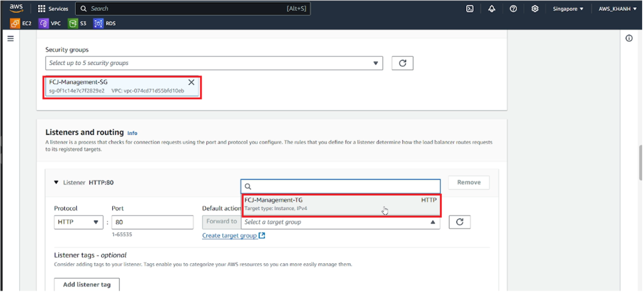Open Info link next to Listeners and routing
Viewport: 644px width, 293px height.
(x=132, y=133)
